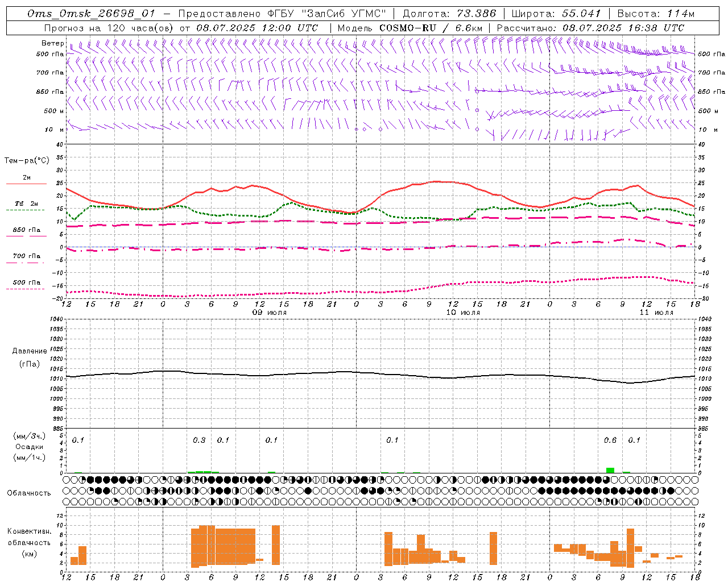Click the Высота: 114м value
This screenshot has height=582, width=728.
(x=656, y=14)
